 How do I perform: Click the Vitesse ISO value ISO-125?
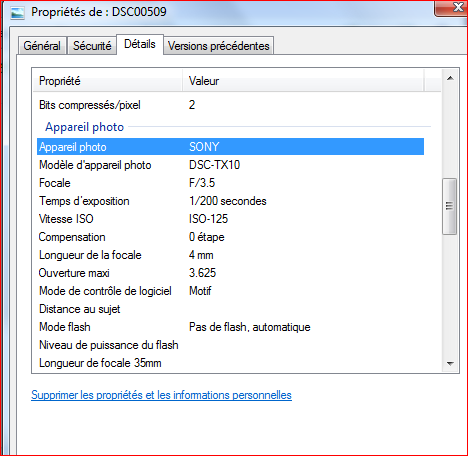pyautogui.click(x=208, y=219)
